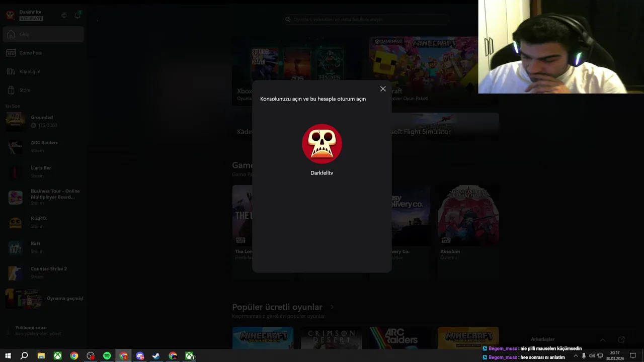Click the console remote play icon beside bell
The image size is (644, 362).
point(64,15)
